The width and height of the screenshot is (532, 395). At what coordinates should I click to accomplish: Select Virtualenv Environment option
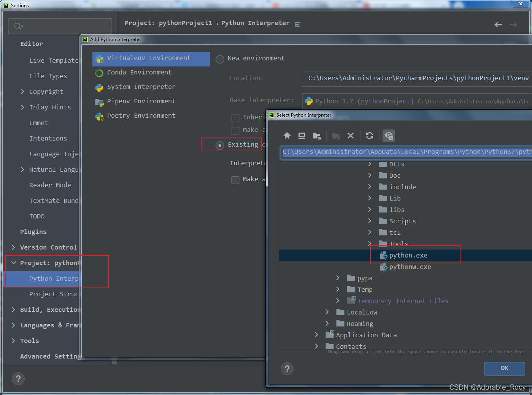coord(151,59)
